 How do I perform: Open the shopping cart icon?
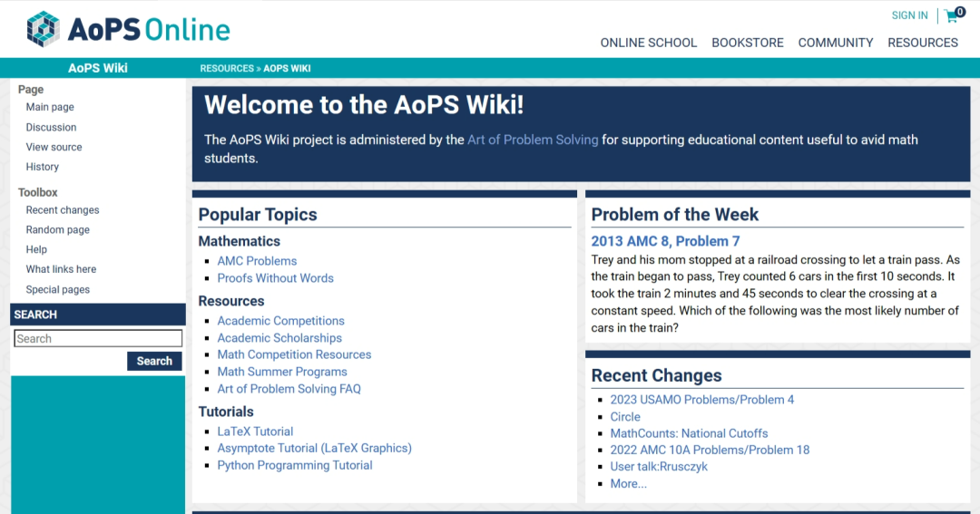pos(955,15)
